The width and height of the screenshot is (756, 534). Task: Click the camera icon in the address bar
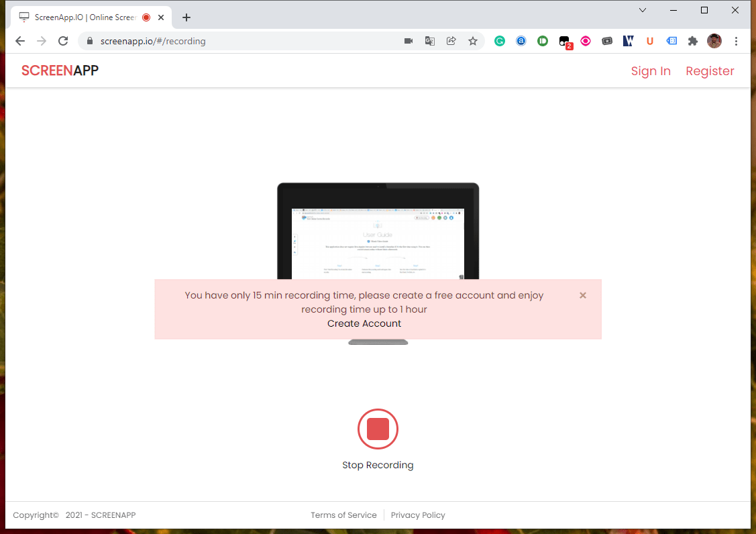click(x=408, y=41)
